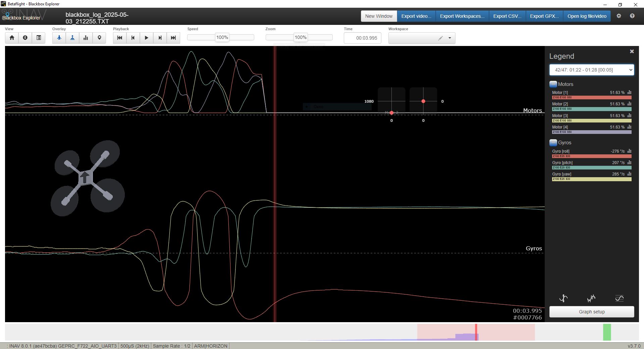Toggle the craft overlay airplane button
Viewport: 644px width, 349px height.
pyautogui.click(x=59, y=38)
